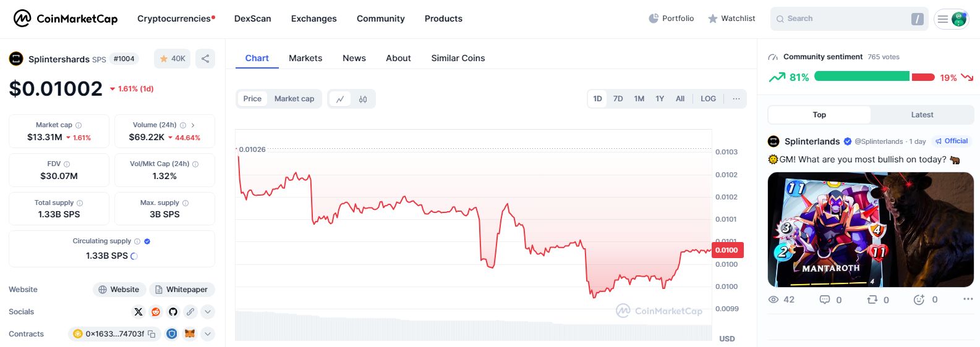Switch to the Markets tab
This screenshot has width=980, height=347.
coord(305,58)
